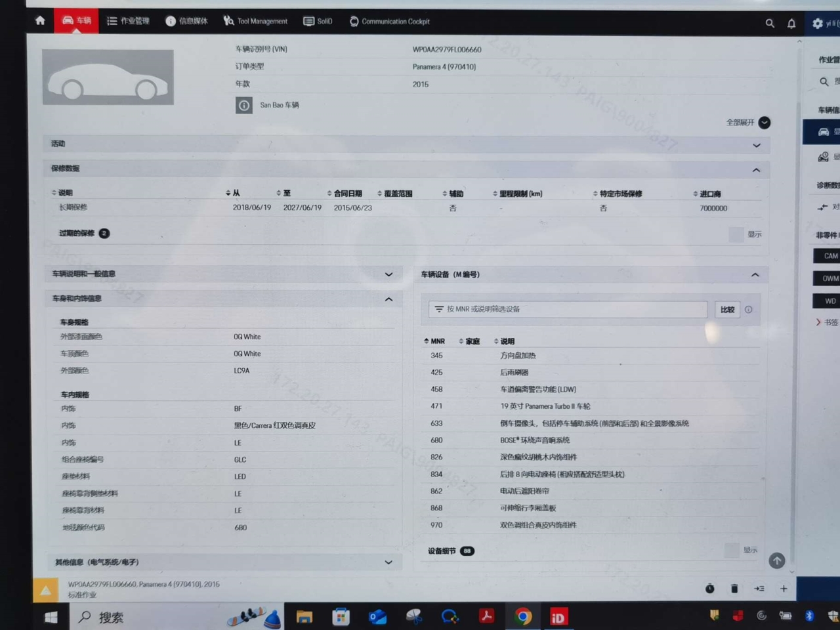Sort warranty table by 合同日期 column
This screenshot has height=630, width=840.
(345, 194)
